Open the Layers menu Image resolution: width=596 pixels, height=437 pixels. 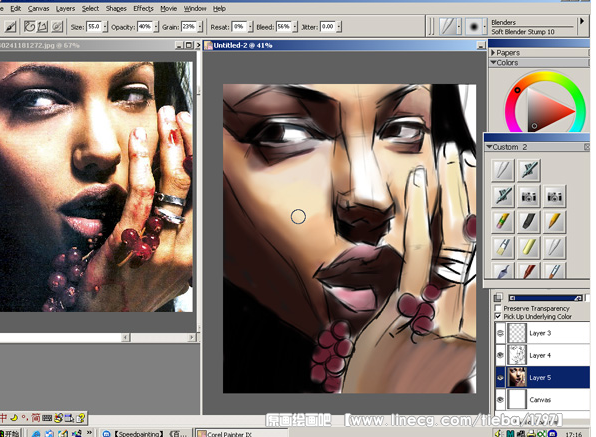(65, 8)
